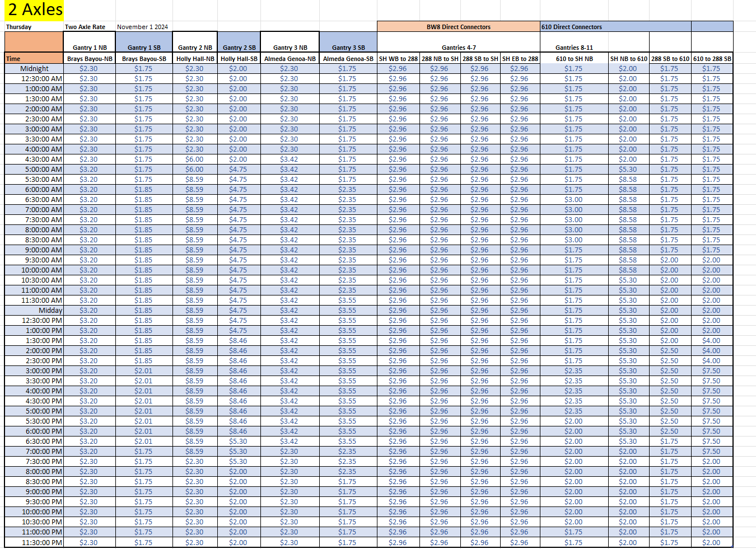Screen dimensions: 756x549
Task: Select the '288 SB to SH' column header
Action: (x=480, y=58)
